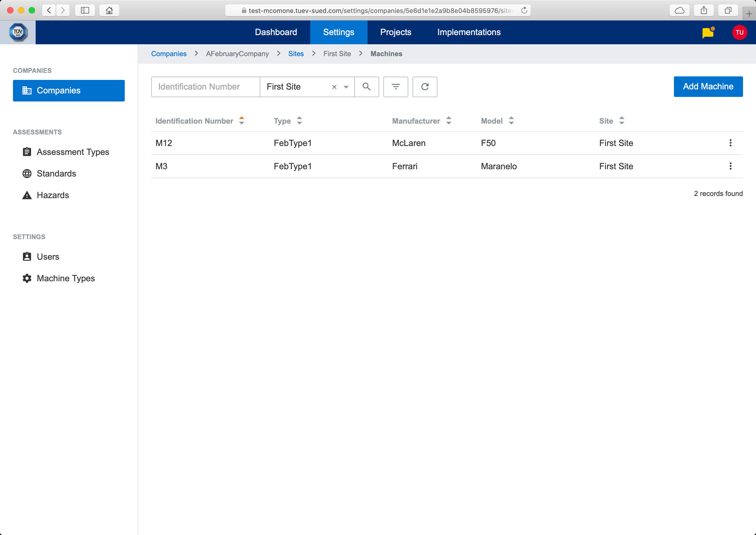Go to the Dashboard tab
The image size is (756, 535).
(276, 32)
